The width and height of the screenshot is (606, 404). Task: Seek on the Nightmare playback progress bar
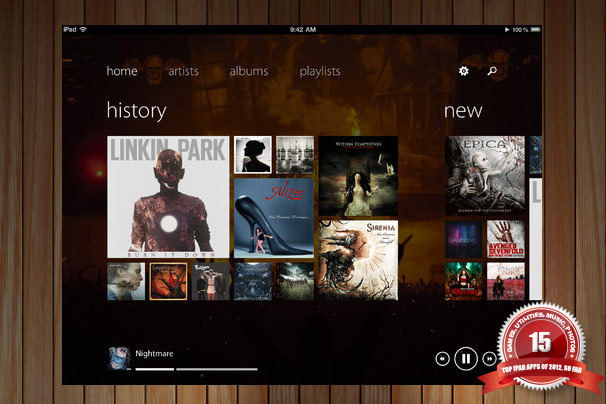pyautogui.click(x=196, y=369)
